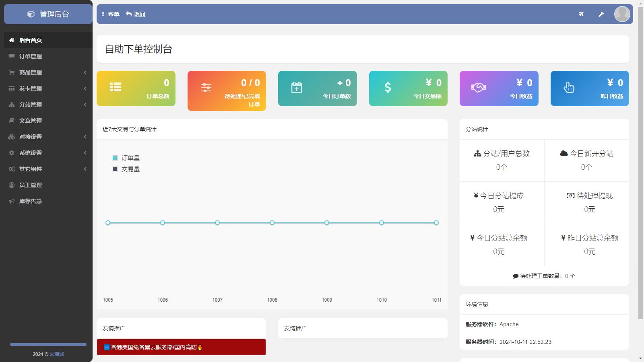This screenshot has width=644, height=362.
Task: Click the user avatar at top right
Action: [622, 14]
